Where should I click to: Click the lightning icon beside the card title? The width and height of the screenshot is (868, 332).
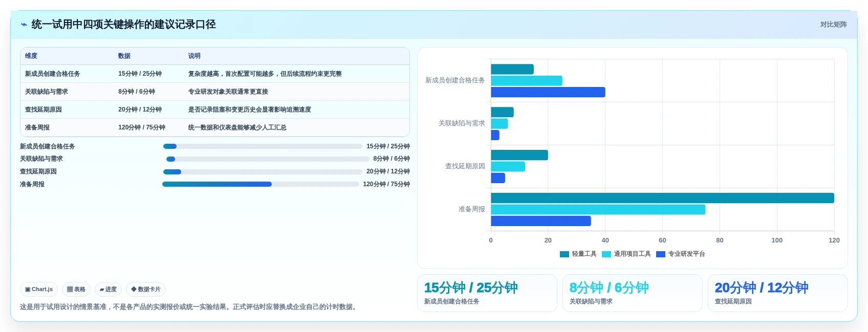[x=24, y=25]
